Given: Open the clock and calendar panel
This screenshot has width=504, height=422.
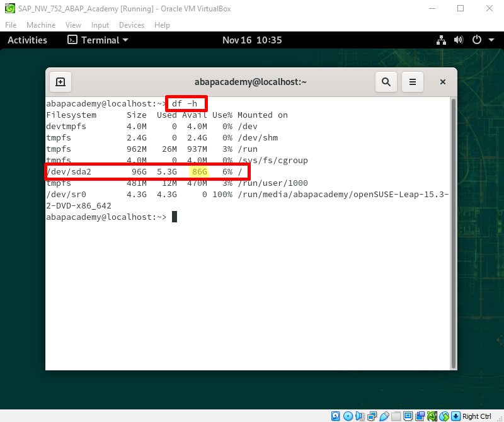Looking at the screenshot, I should tap(252, 40).
